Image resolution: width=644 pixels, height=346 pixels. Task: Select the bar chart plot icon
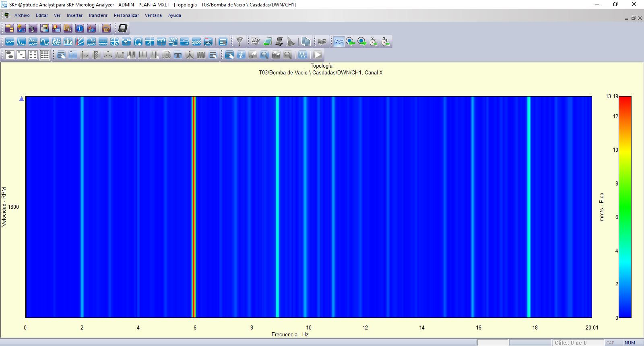[68, 41]
